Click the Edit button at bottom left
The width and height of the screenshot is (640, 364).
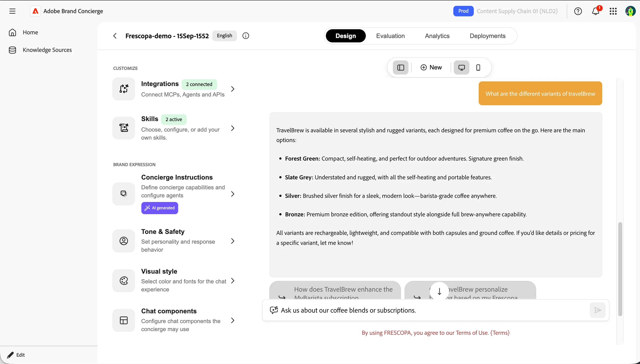[x=16, y=355]
